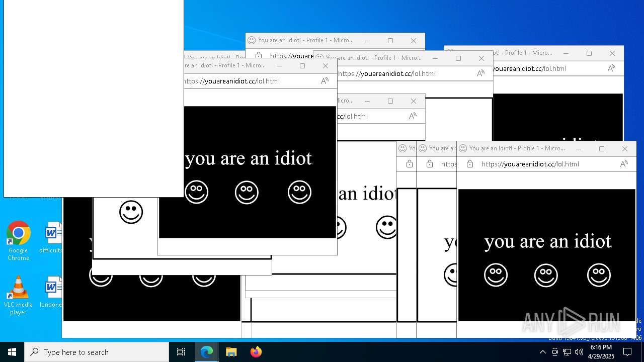Click Read aloud icon in popup whose address shows only 'cc/lol.html'
Image resolution: width=644 pixels, height=362 pixels.
click(x=413, y=116)
